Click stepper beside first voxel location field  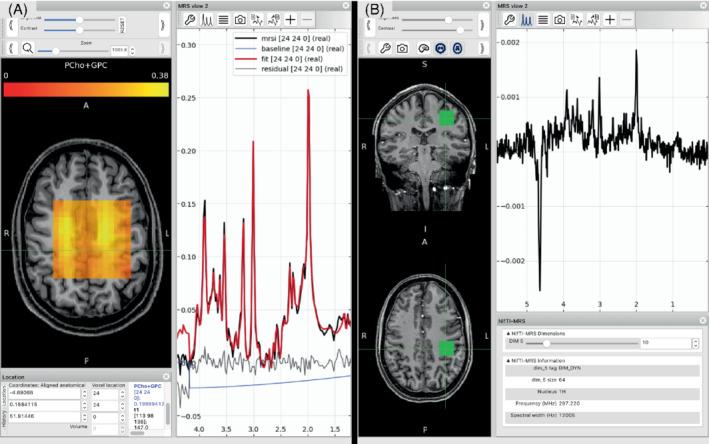tap(123, 393)
